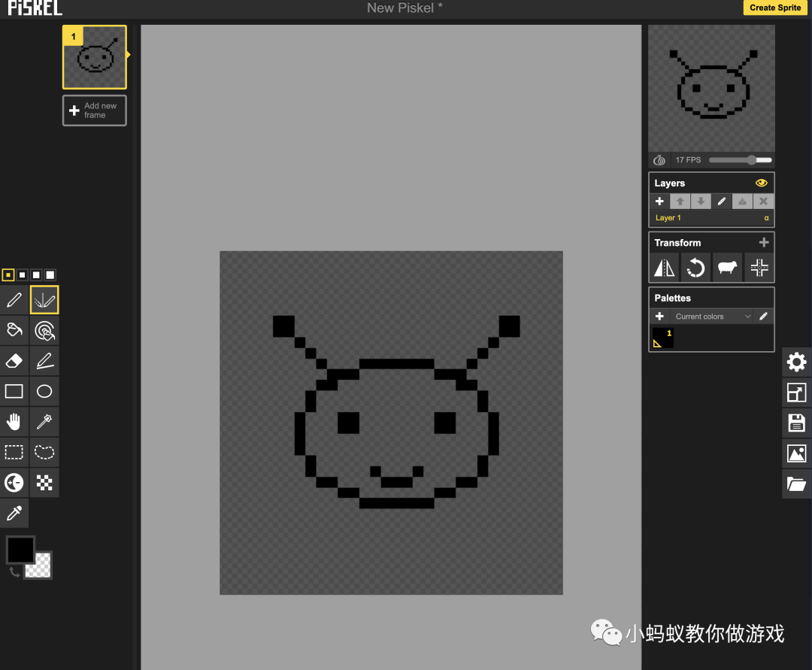Screen dimensions: 812x670
Task: Select the Paint bucket tool
Action: pyautogui.click(x=14, y=330)
